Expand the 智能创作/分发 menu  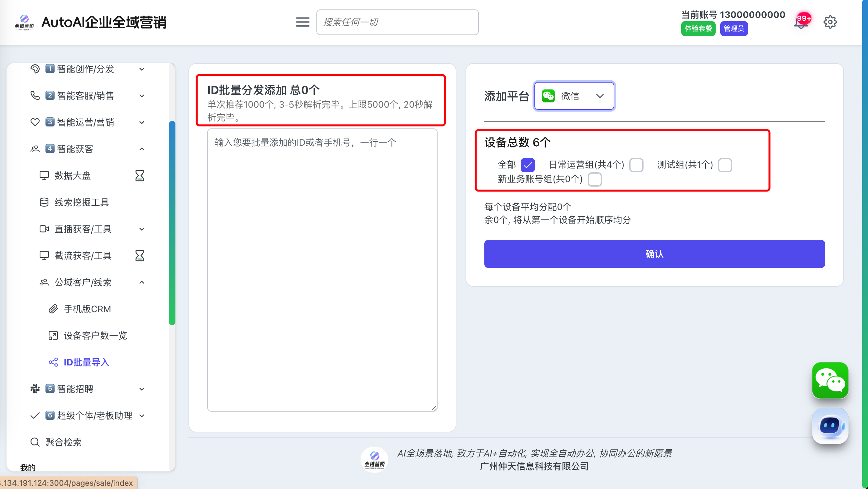click(85, 69)
